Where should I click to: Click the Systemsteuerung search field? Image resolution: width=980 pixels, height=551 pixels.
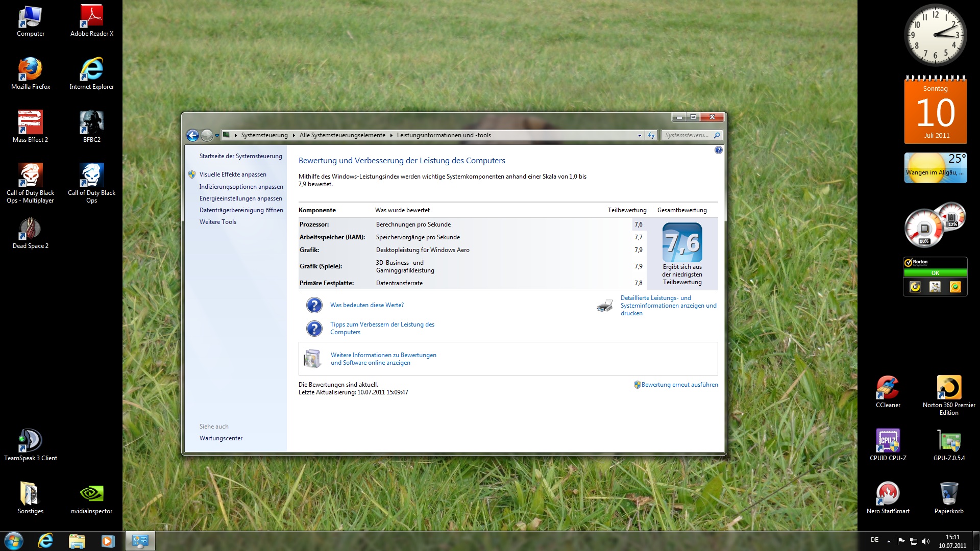687,135
